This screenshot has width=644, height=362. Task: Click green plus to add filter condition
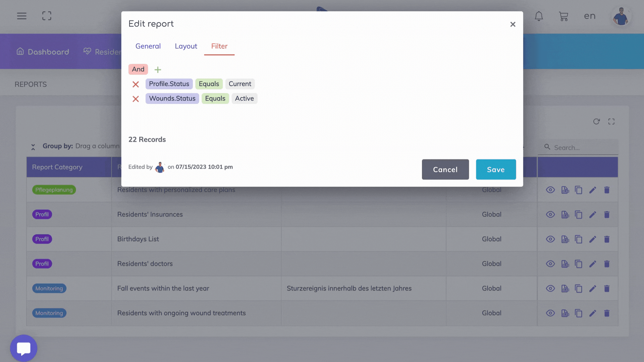[158, 70]
